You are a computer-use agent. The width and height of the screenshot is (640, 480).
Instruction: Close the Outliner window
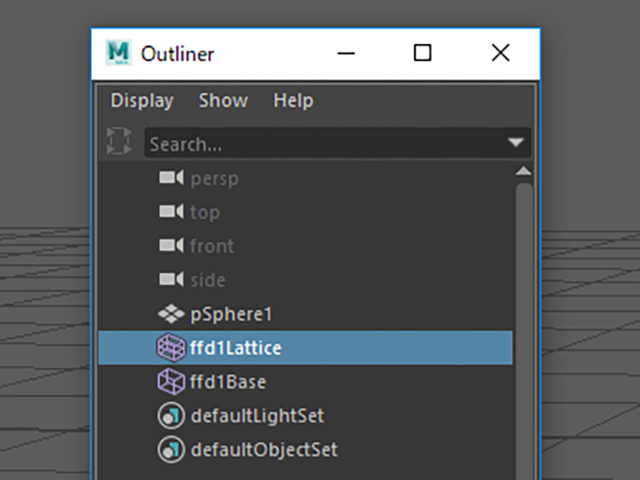[500, 53]
